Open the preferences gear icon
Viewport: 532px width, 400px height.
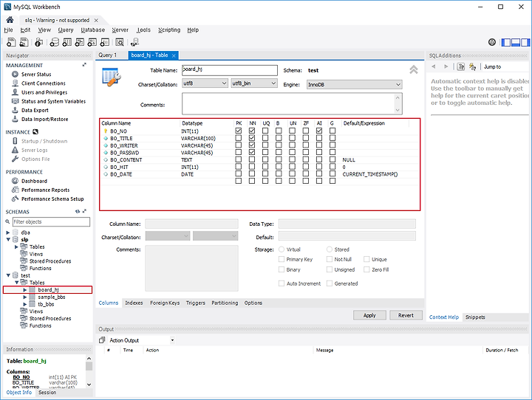click(x=492, y=42)
